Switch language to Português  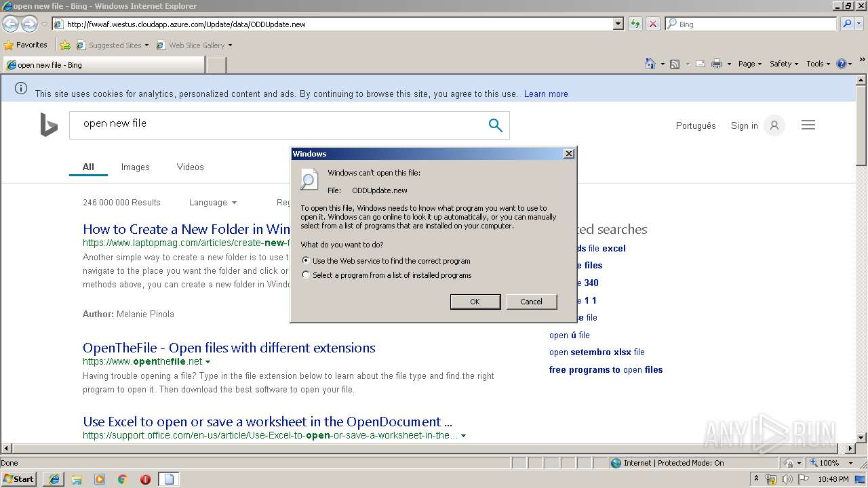tap(696, 125)
